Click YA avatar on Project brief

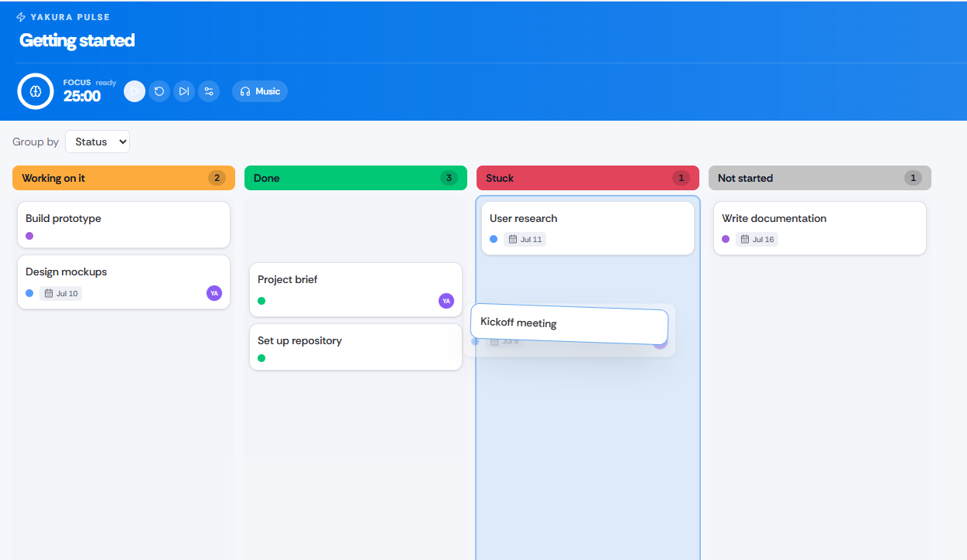[x=446, y=301]
